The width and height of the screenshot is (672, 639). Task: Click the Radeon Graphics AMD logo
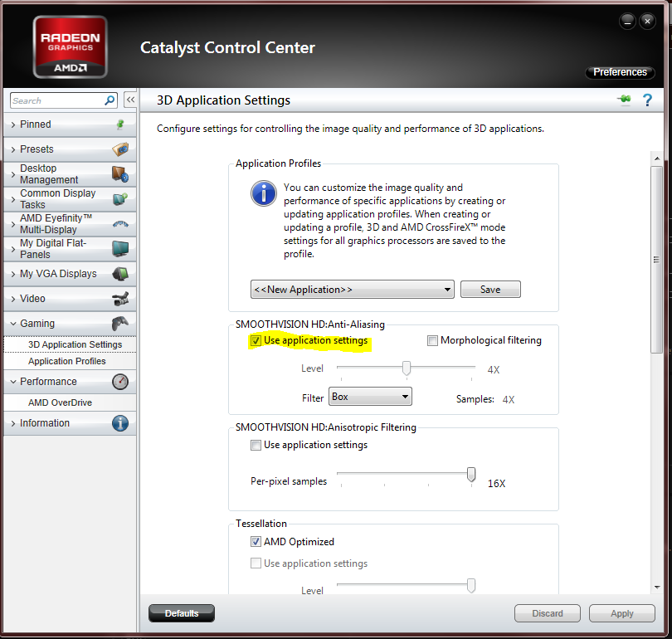pyautogui.click(x=71, y=46)
